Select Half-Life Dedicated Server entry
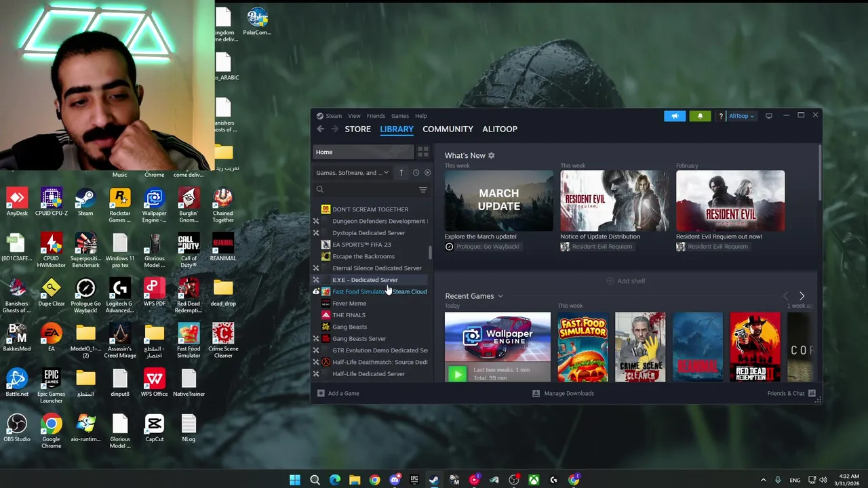This screenshot has height=488, width=868. pos(368,374)
